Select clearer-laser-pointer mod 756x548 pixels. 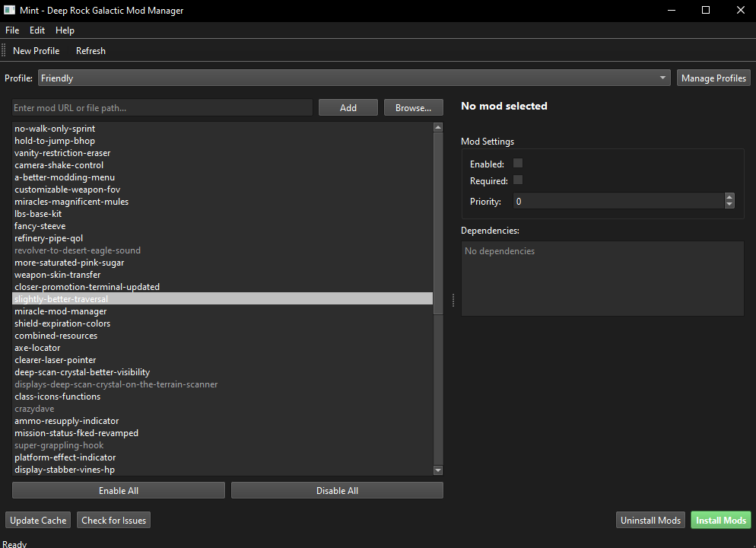point(222,360)
